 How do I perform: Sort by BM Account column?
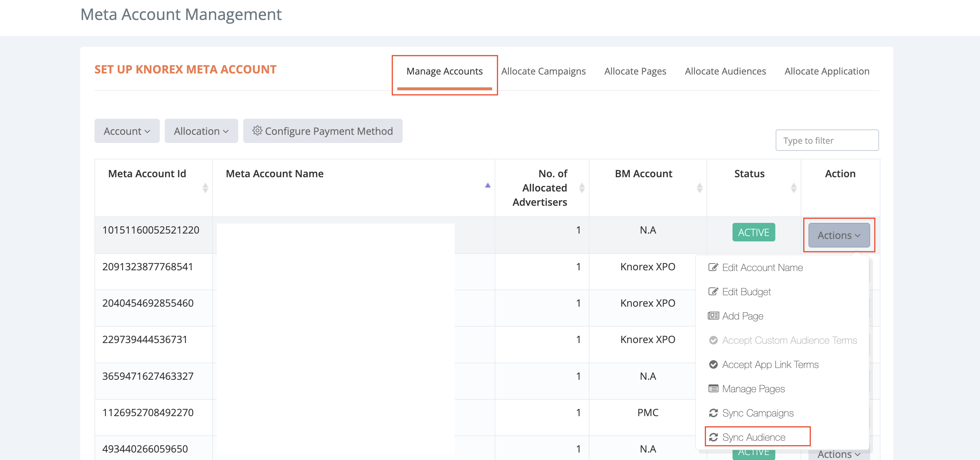tap(699, 188)
